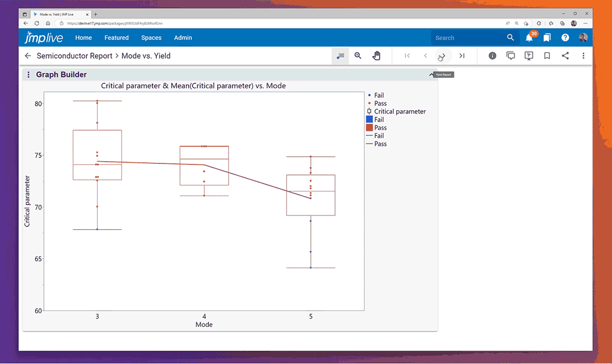Viewport: 612px width, 364px height.
Task: Bookmark this report from the report toolbar
Action: click(547, 56)
